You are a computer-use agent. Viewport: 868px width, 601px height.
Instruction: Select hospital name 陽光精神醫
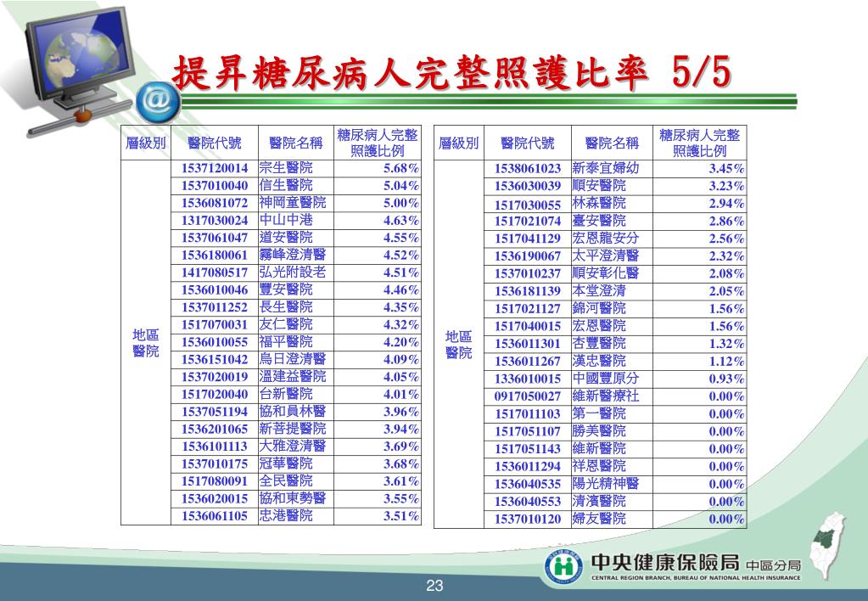coord(606,484)
